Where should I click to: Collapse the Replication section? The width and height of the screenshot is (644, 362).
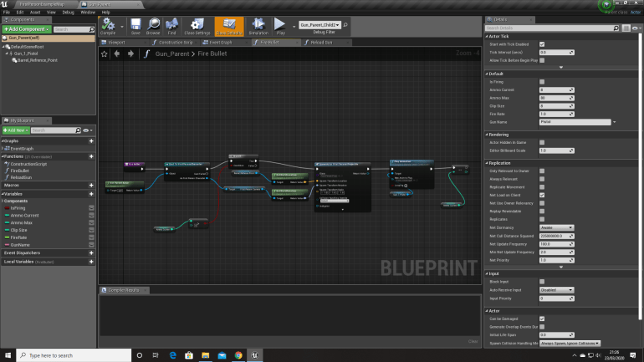click(487, 163)
